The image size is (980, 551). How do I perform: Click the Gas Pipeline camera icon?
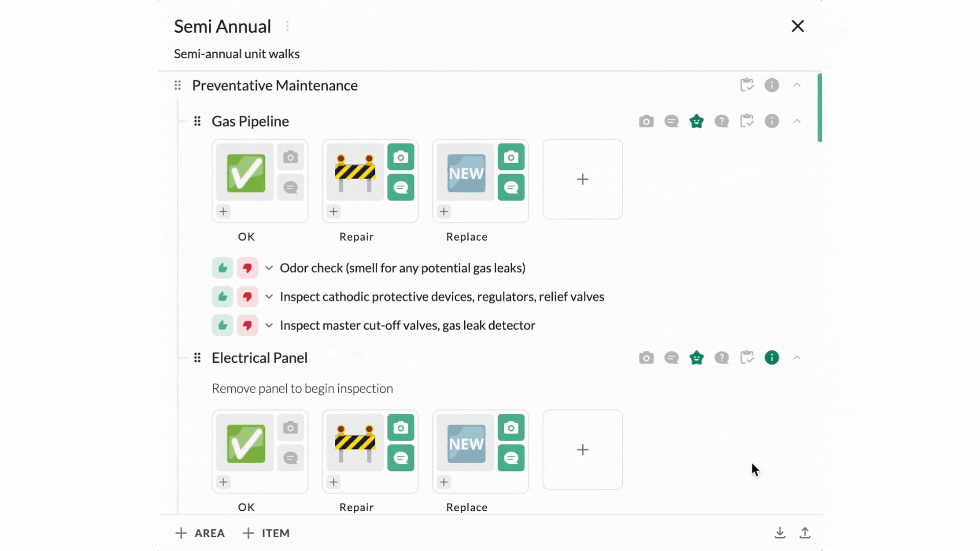[x=646, y=121]
